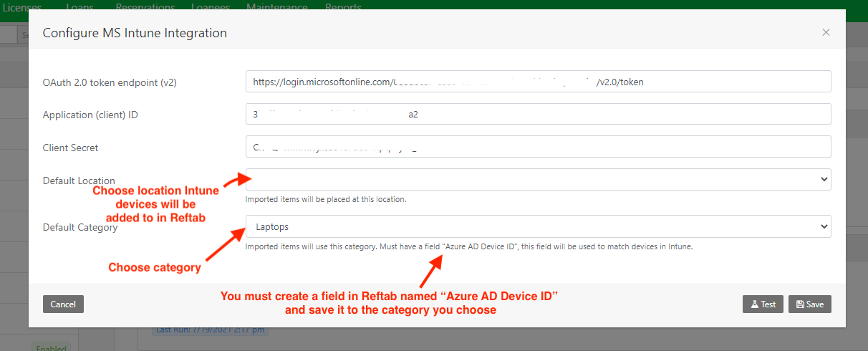This screenshot has height=351, width=868.
Task: Open the Loans menu behind the dialog
Action: click(79, 6)
